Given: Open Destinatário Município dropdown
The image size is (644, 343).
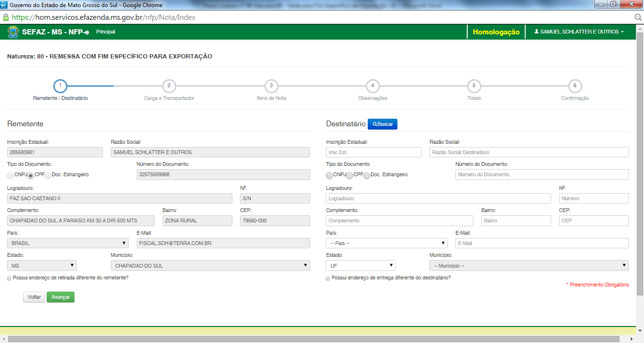Looking at the screenshot, I should point(529,265).
